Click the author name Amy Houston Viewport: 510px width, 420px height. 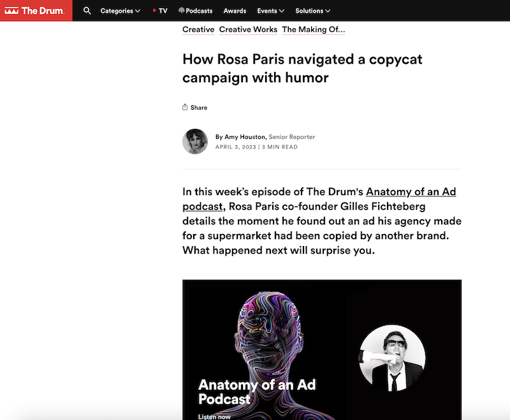(x=245, y=137)
